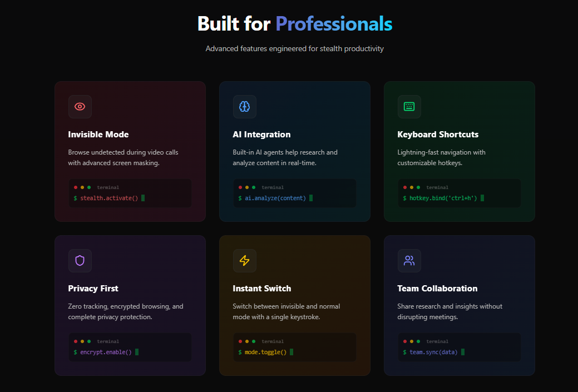
Task: Click the Built for Professionals headline
Action: tap(295, 23)
